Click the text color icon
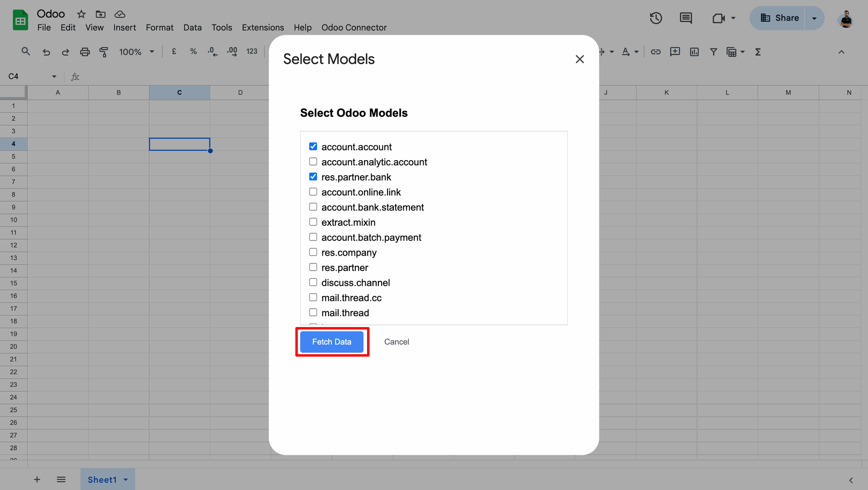The width and height of the screenshot is (868, 490). coord(626,52)
